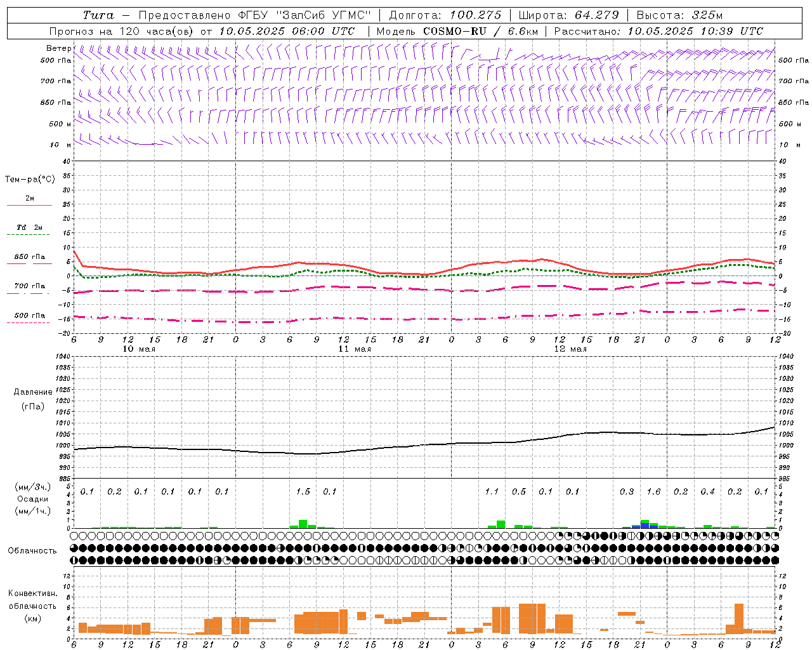Select the "Тем-ра(°C)" temperature axis label
812x650 pixels.
click(30, 180)
